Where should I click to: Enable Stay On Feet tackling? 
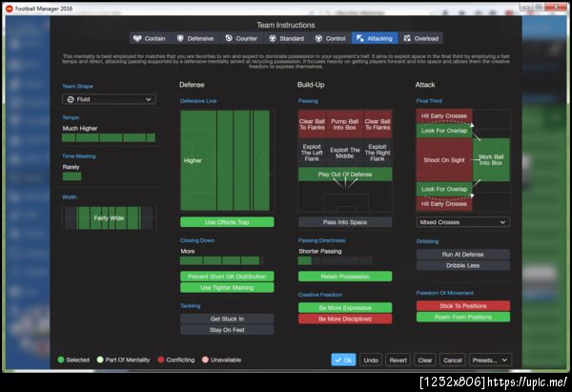coord(227,330)
